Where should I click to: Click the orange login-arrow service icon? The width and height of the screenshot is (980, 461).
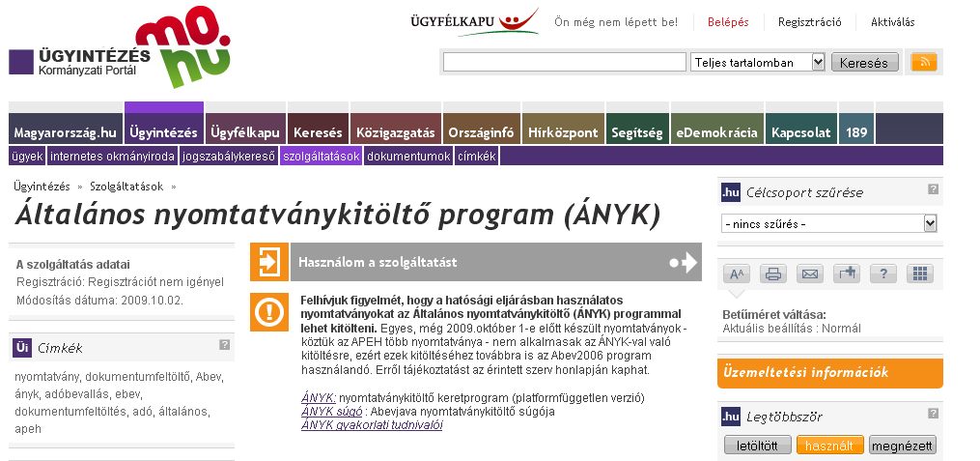pos(269,262)
